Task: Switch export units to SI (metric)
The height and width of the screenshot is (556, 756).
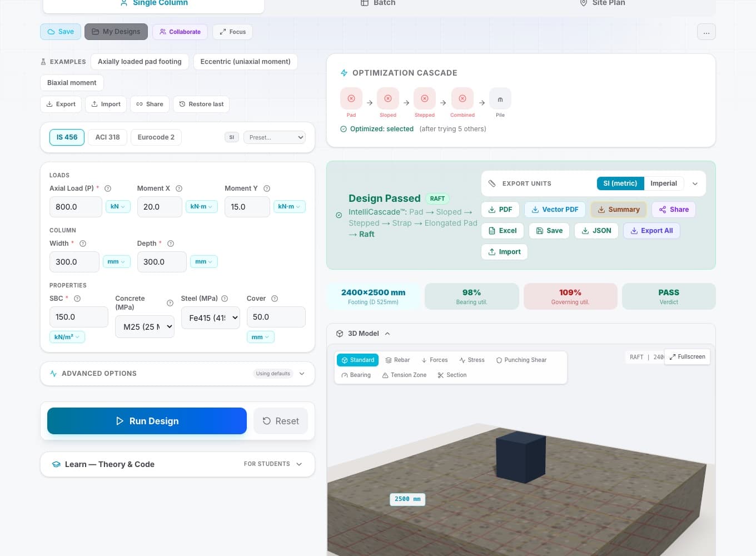Action: coord(620,183)
